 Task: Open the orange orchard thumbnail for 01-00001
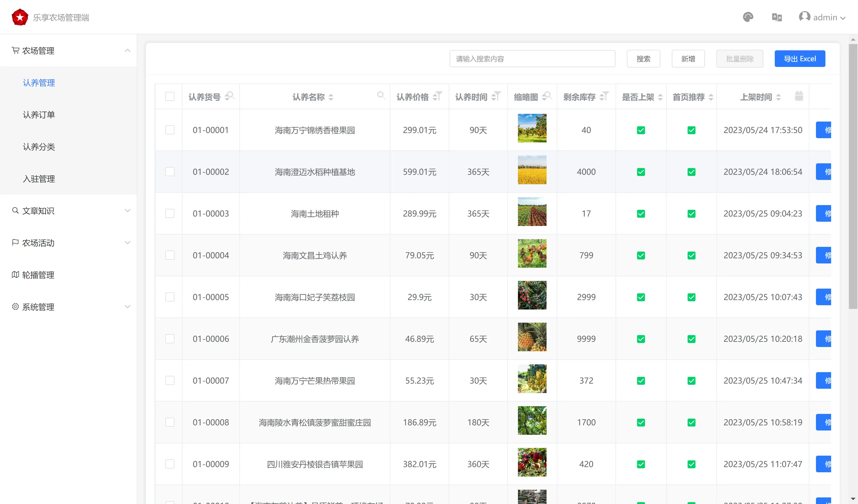tap(532, 128)
